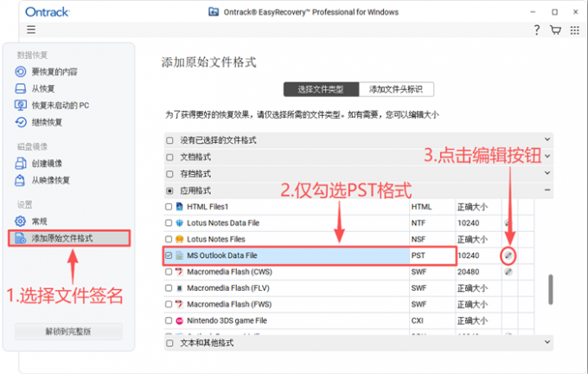This screenshot has width=588, height=374.
Task: Open the apps grid icon
Action: [574, 30]
